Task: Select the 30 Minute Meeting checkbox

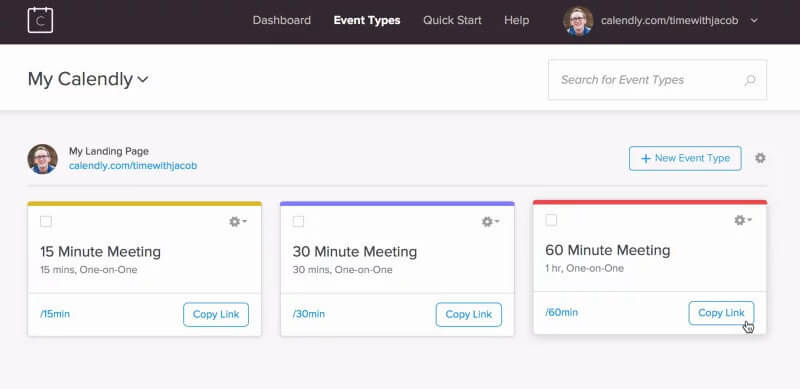Action: (x=298, y=222)
